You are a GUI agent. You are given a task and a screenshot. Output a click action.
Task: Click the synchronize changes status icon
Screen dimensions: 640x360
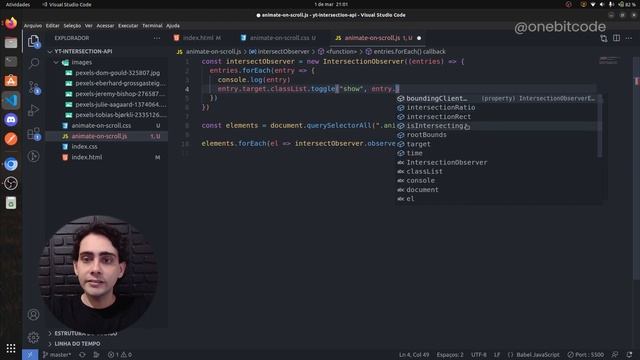82,355
